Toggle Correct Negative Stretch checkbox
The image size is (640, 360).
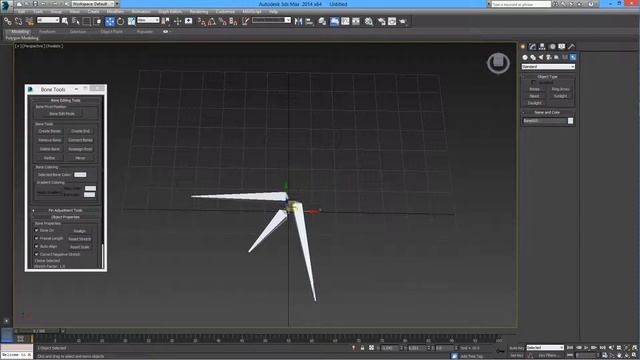click(36, 254)
